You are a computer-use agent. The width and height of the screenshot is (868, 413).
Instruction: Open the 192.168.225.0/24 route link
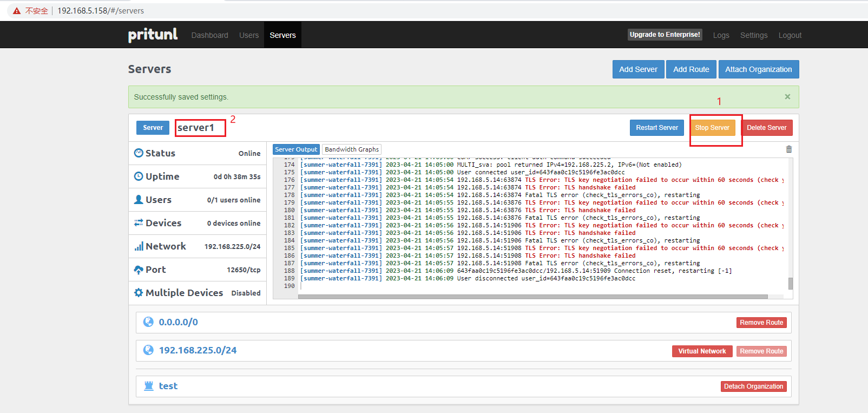pos(198,350)
